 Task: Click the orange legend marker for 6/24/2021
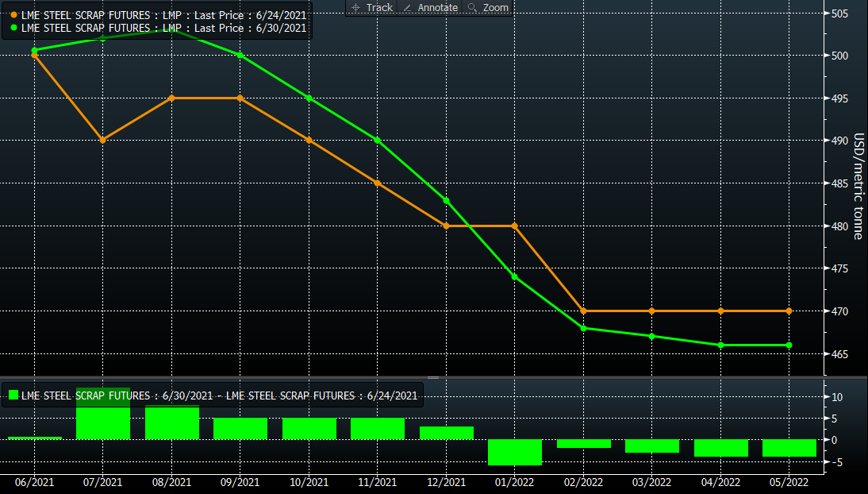click(14, 15)
